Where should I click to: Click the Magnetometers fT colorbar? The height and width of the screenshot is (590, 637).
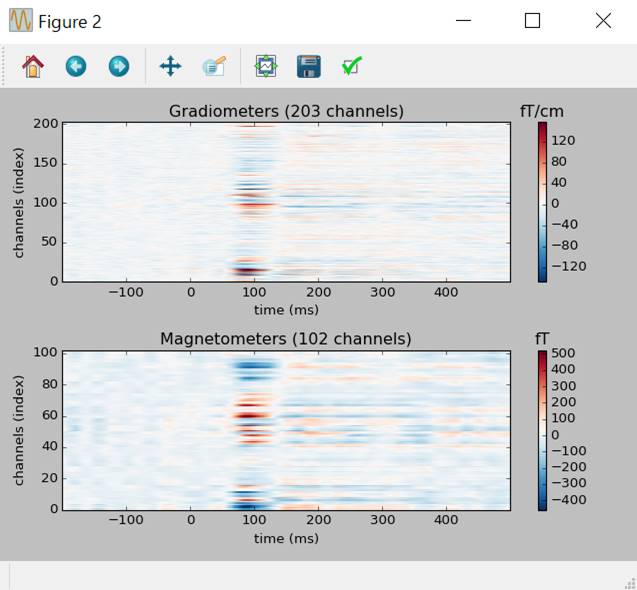pyautogui.click(x=542, y=430)
